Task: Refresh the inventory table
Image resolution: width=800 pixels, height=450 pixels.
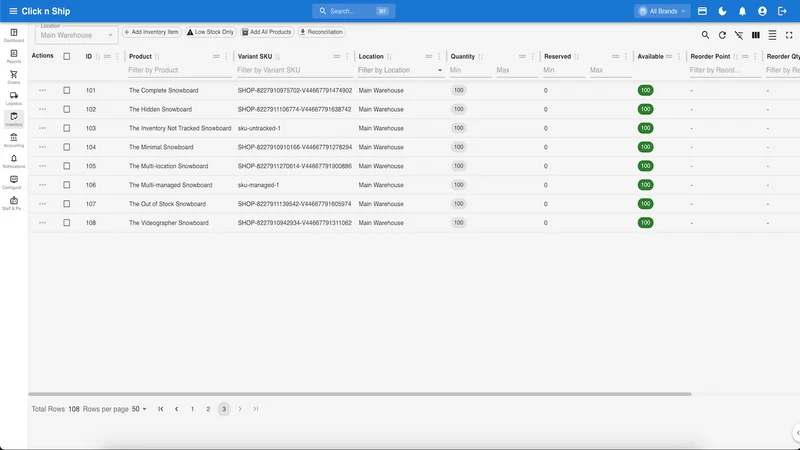Action: pyautogui.click(x=722, y=35)
